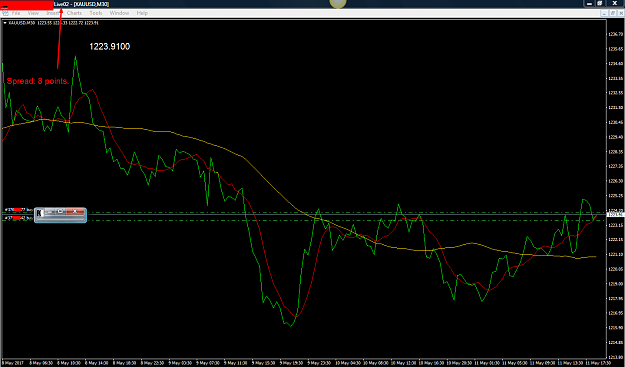The image size is (625, 367).
Task: Open the Charts menu
Action: pos(74,13)
